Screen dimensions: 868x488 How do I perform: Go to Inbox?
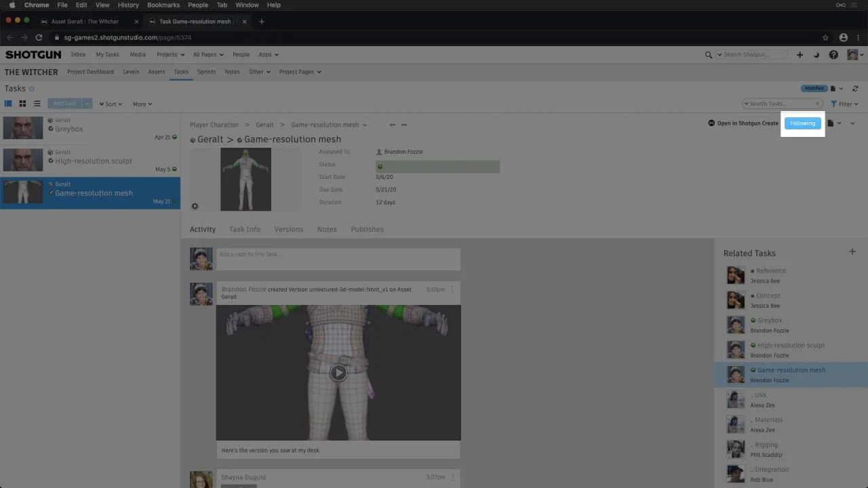(x=78, y=55)
